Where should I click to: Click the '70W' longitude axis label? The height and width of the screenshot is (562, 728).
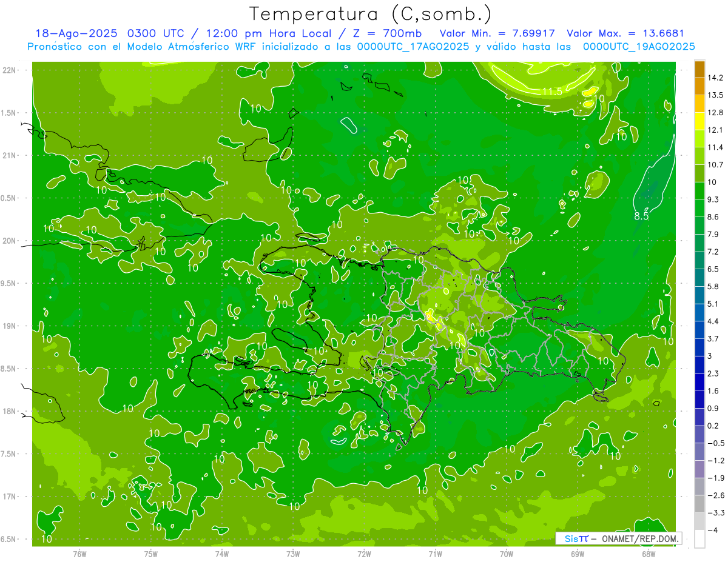point(507,554)
